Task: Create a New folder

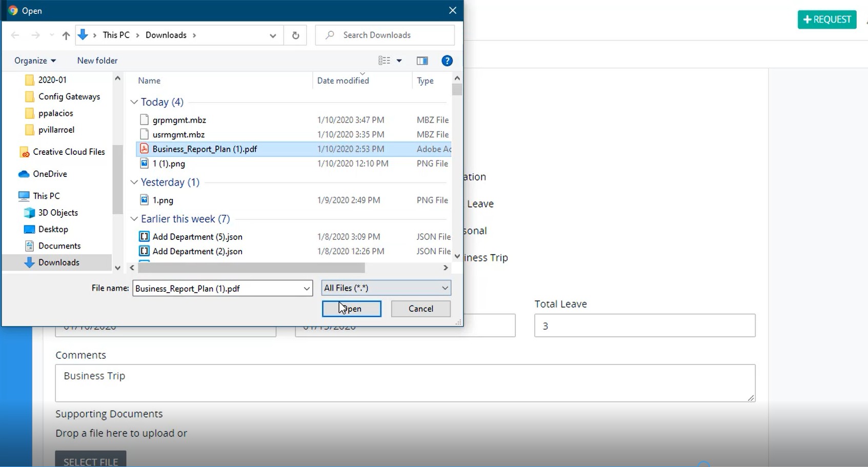Action: click(x=97, y=60)
